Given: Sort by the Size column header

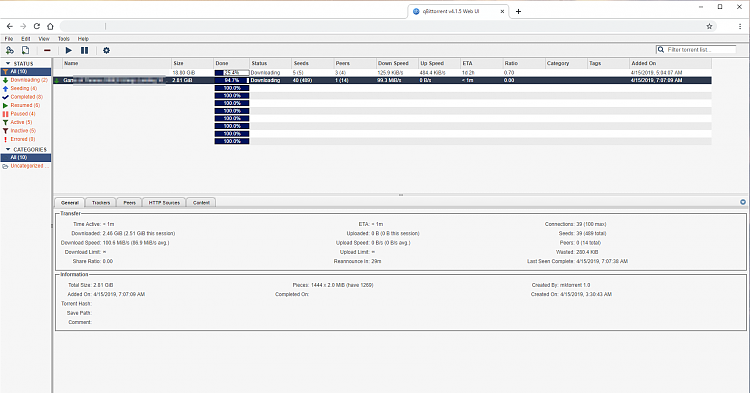Looking at the screenshot, I should pos(192,63).
